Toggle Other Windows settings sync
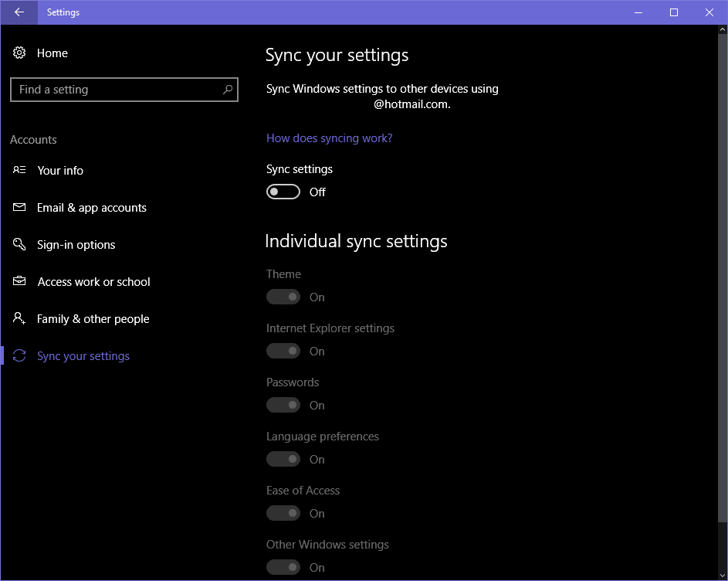This screenshot has width=728, height=581. [283, 567]
